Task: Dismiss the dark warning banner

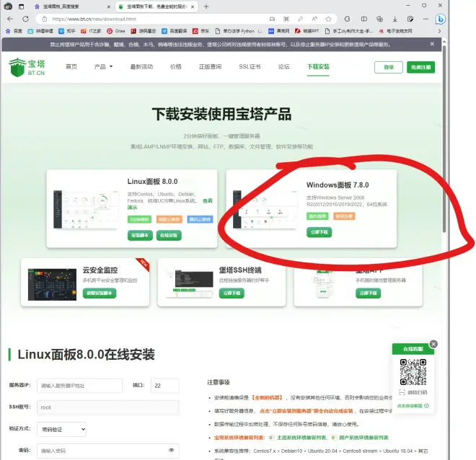Action: pos(432,44)
